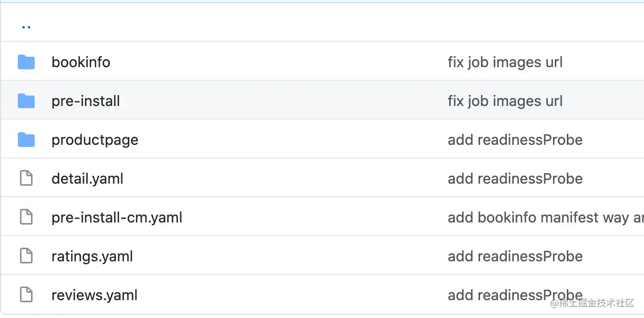Image resolution: width=644 pixels, height=318 pixels.
Task: Click the ratings.yaml file icon
Action: pyautogui.click(x=26, y=256)
